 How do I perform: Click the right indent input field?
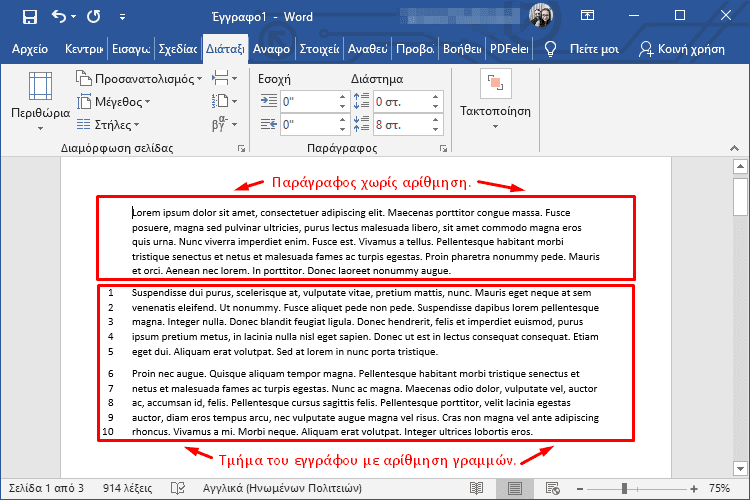[309, 124]
